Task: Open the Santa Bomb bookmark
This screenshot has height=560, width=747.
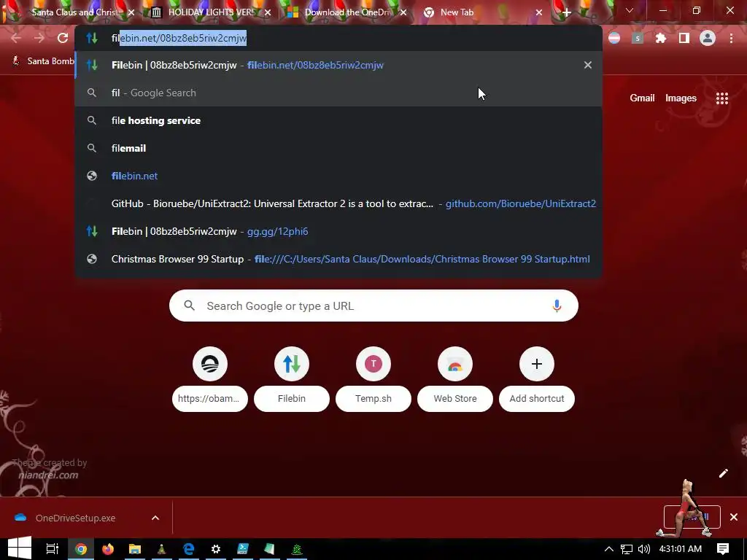Action: (x=43, y=61)
